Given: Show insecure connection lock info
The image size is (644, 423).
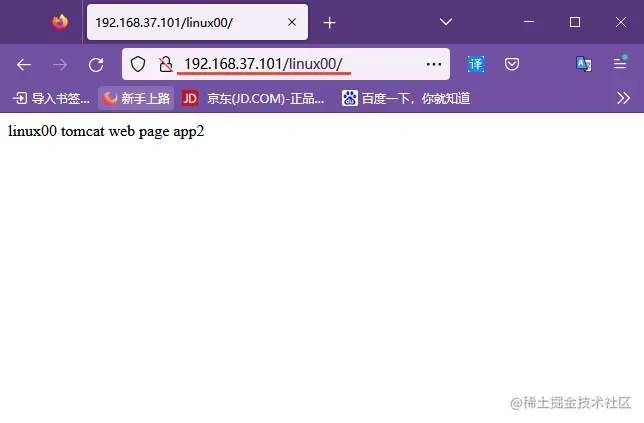Looking at the screenshot, I should click(x=166, y=64).
